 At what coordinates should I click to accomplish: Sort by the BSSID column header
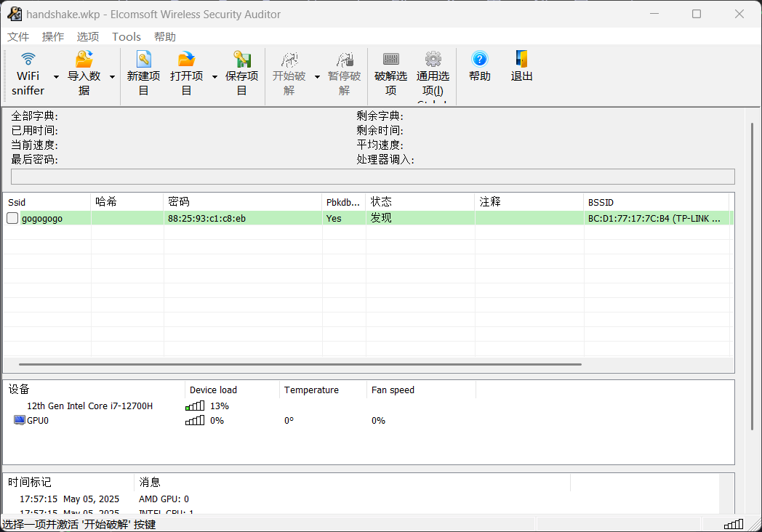pyautogui.click(x=657, y=202)
